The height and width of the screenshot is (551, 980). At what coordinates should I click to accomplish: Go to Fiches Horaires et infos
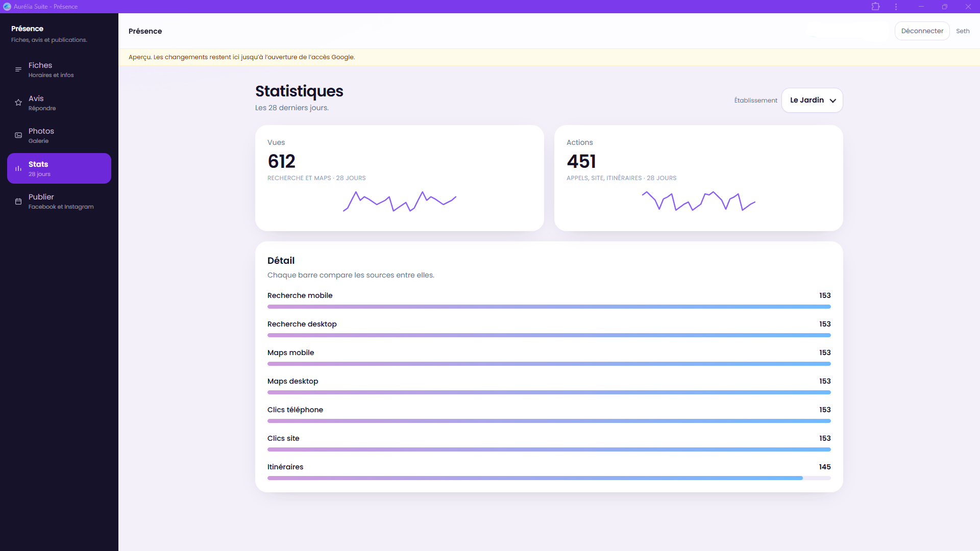tap(59, 70)
